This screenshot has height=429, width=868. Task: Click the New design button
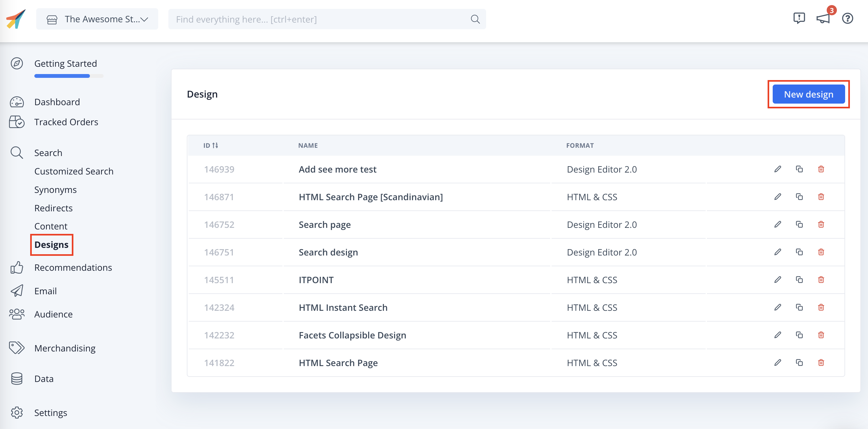809,94
